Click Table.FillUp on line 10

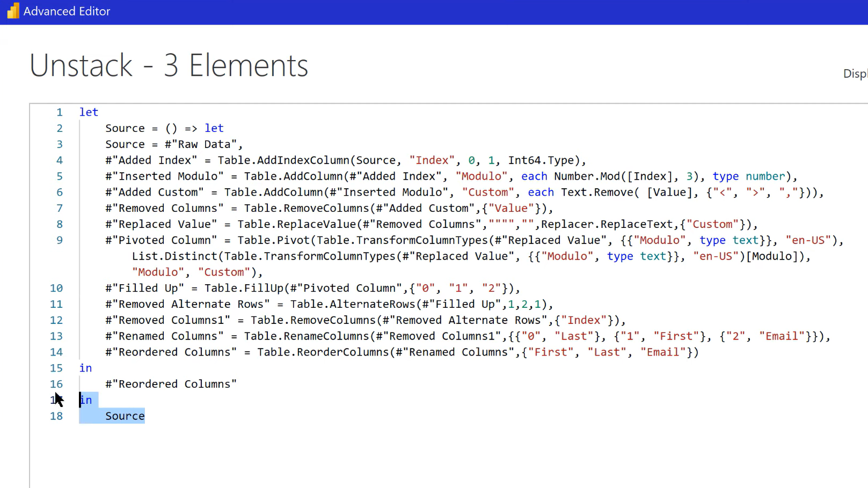[244, 288]
